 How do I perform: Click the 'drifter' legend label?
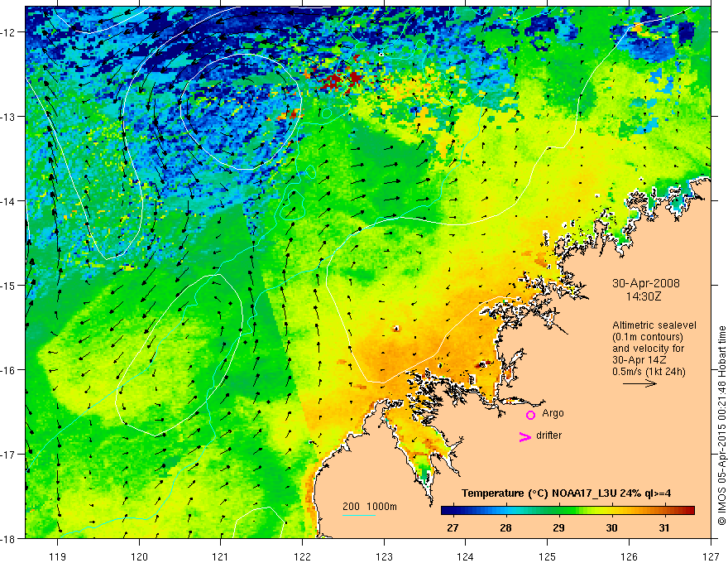tap(548, 435)
